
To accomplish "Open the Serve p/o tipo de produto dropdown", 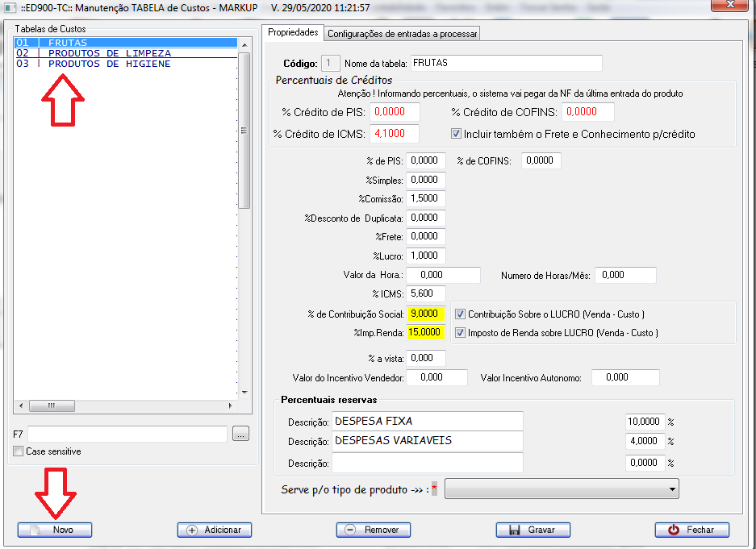I will click(x=562, y=489).
